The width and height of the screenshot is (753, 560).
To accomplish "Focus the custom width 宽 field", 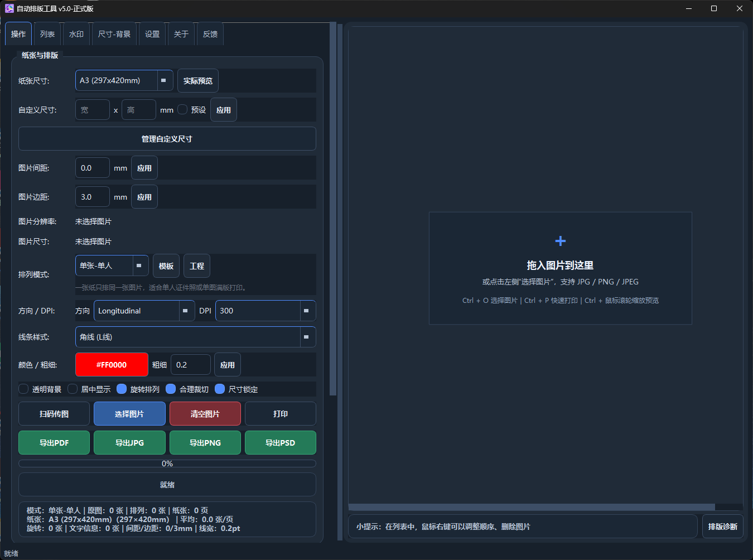I will pos(93,110).
